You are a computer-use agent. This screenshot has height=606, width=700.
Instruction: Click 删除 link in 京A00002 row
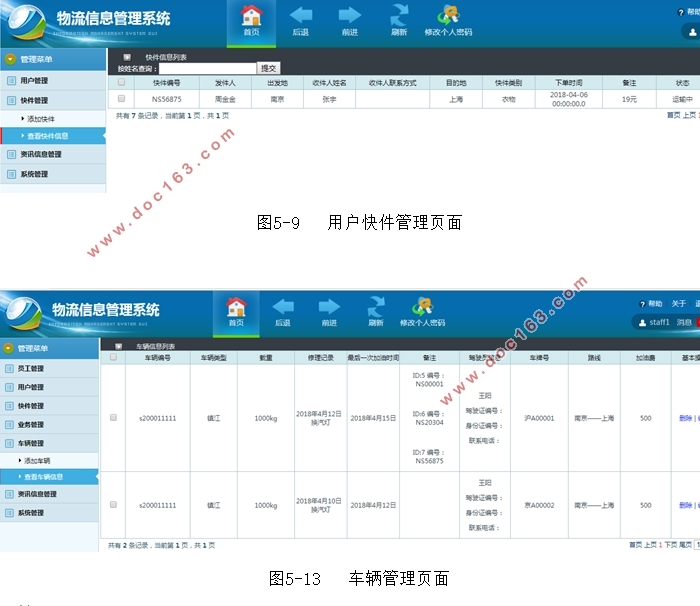tap(685, 505)
